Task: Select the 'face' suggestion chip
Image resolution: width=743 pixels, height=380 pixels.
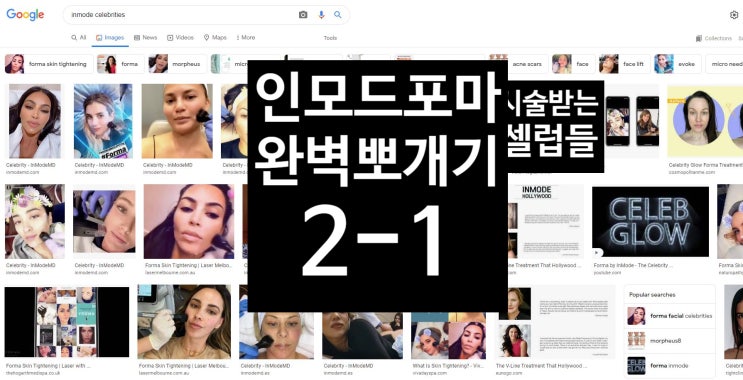Action: tap(574, 64)
